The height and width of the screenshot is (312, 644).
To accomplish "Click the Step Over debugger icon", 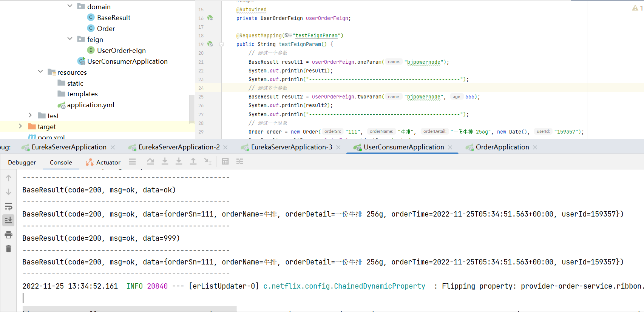I will [150, 161].
